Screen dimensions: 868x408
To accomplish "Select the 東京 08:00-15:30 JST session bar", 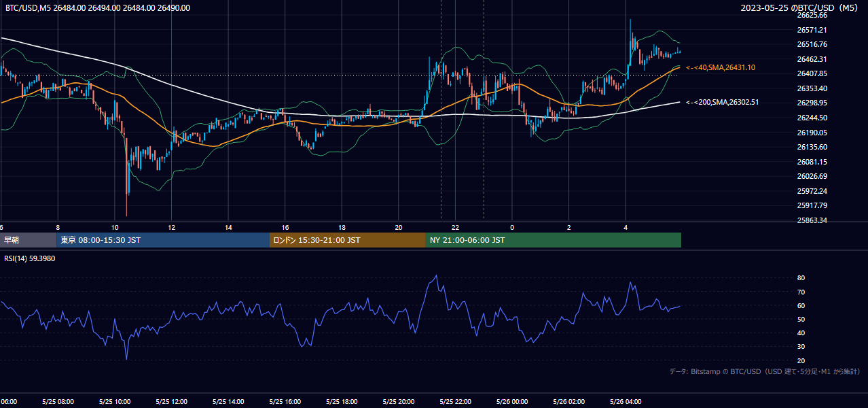I will [x=163, y=240].
